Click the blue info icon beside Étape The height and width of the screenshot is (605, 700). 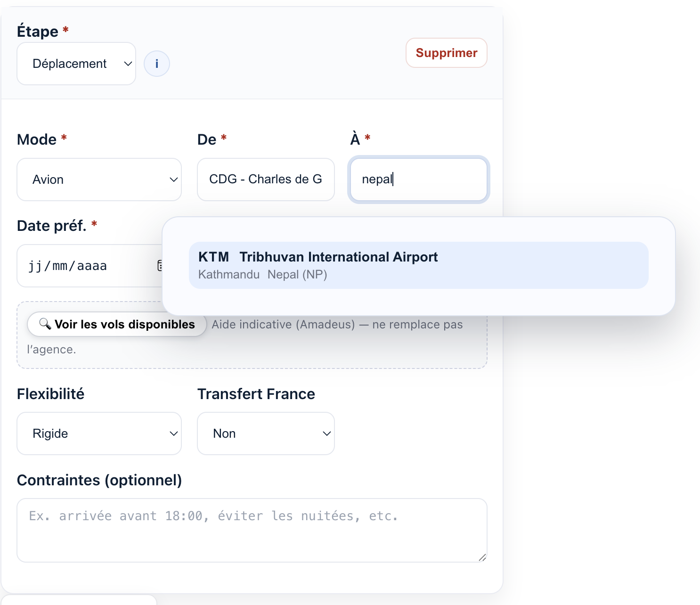tap(156, 64)
